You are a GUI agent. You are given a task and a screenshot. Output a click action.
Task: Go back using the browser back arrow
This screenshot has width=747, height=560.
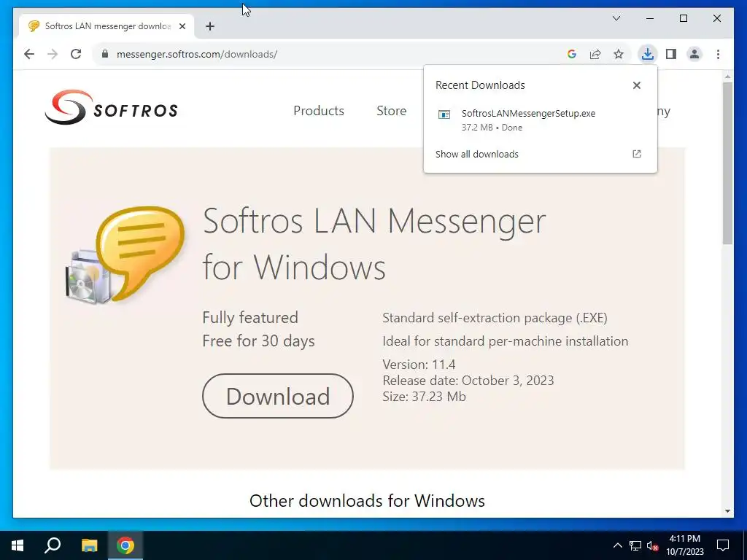(29, 54)
